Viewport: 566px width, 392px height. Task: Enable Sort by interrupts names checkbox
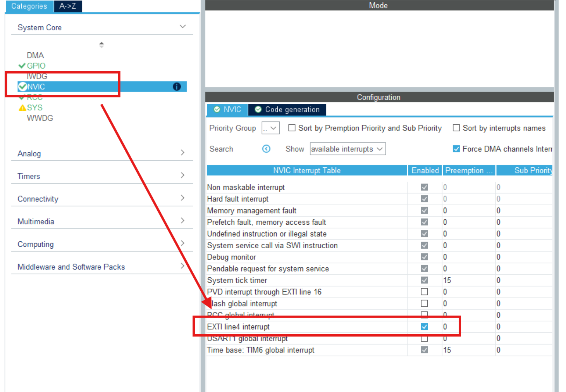pyautogui.click(x=456, y=128)
